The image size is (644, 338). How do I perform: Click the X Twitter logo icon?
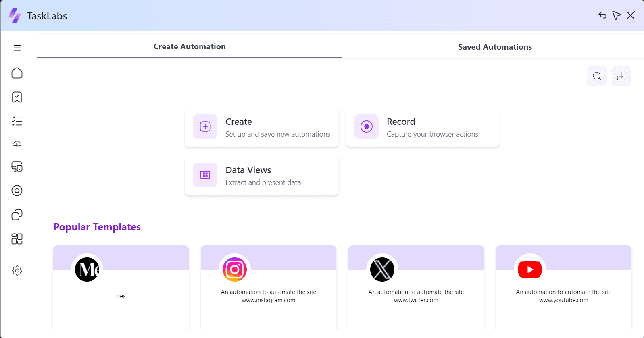pos(382,270)
